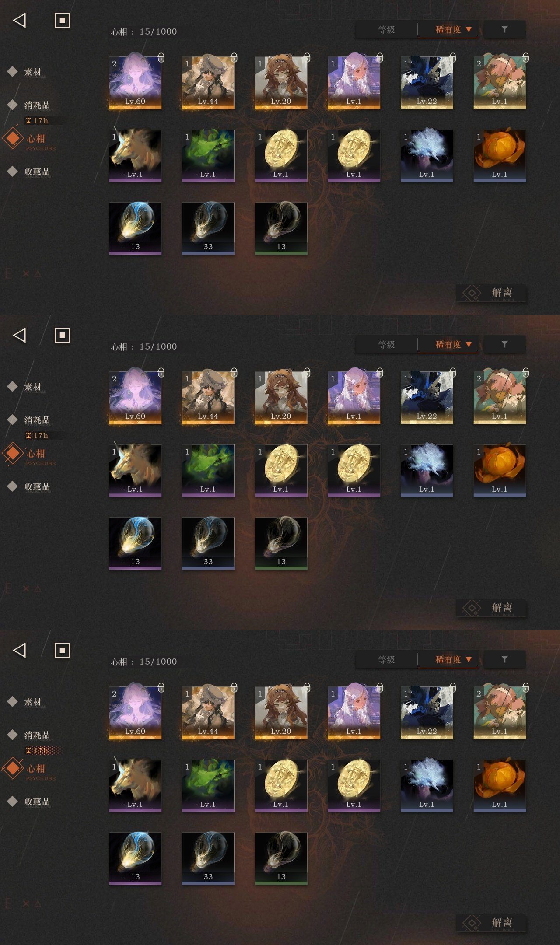The height and width of the screenshot is (945, 560).
Task: Toggle lock on Lv.22 psychube in bottom screen
Action: click(453, 687)
